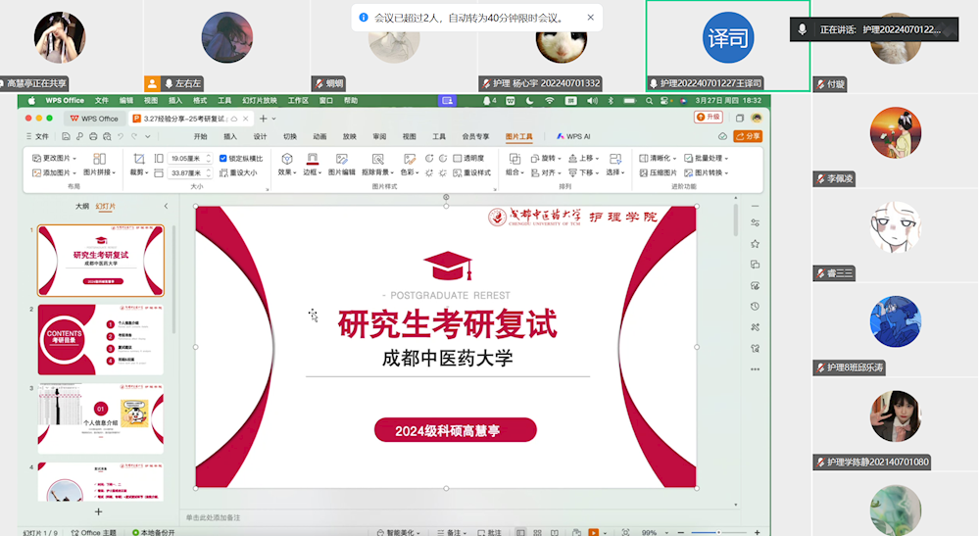Click the 升级 upgrade button
This screenshot has width=980, height=536.
coord(709,118)
